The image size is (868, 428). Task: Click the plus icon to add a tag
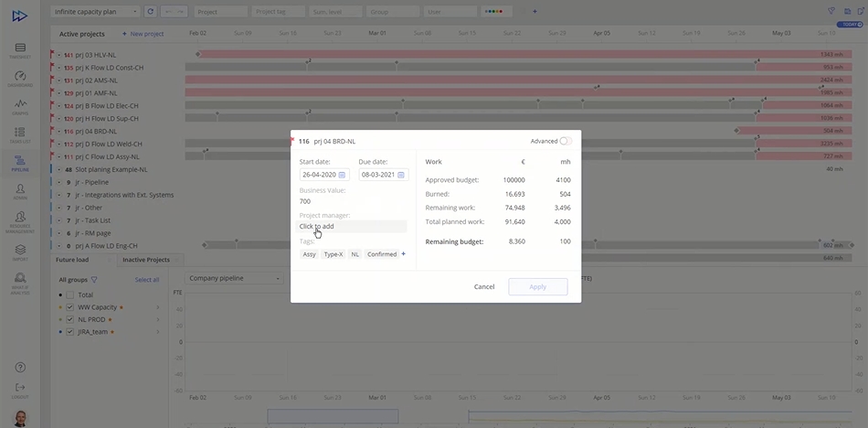coord(404,253)
